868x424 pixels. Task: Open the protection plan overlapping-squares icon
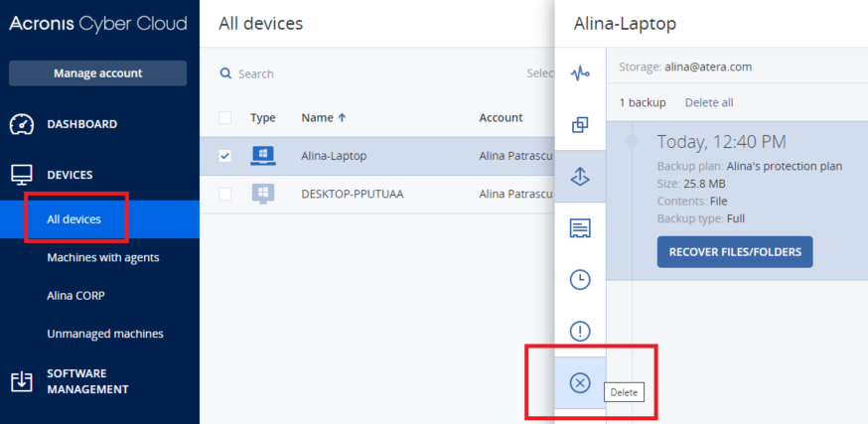(x=580, y=125)
